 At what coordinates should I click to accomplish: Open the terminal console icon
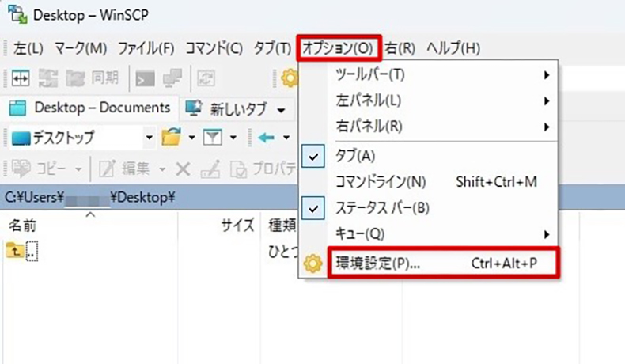145,78
